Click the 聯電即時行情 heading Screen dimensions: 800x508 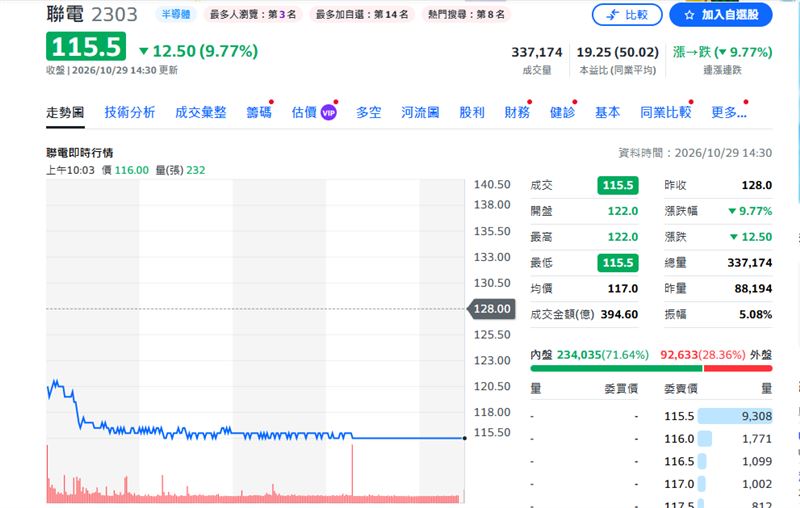click(80, 153)
